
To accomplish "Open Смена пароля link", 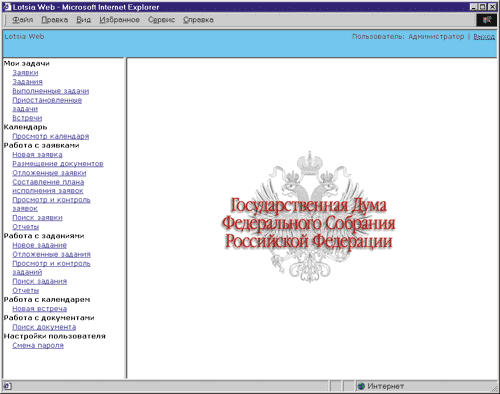I will [38, 346].
